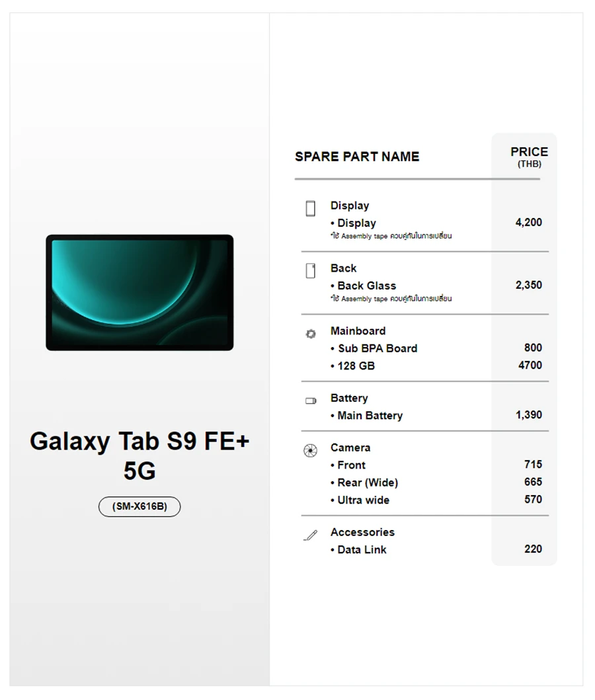Click the PRICE (THB) column header
The width and height of the screenshot is (595, 700).
[529, 157]
